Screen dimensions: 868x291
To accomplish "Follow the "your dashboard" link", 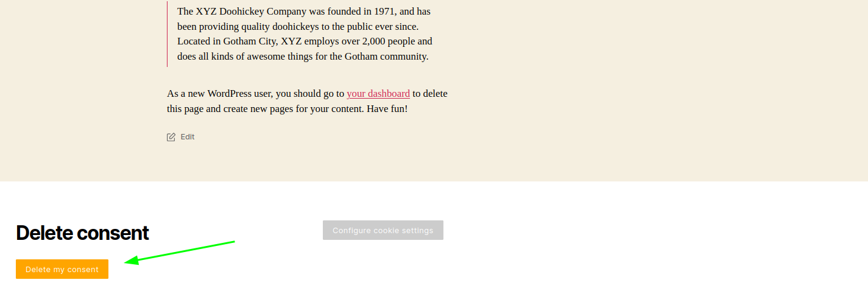I will 378,94.
